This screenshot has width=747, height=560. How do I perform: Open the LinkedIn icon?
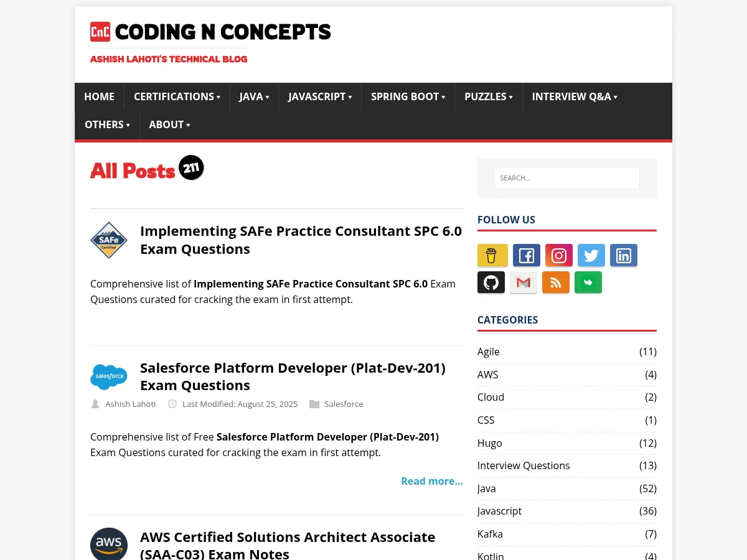623,255
